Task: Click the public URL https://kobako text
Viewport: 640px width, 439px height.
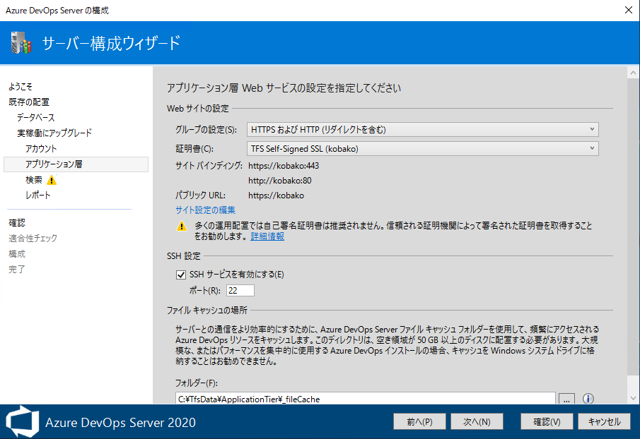Action: pyautogui.click(x=276, y=195)
